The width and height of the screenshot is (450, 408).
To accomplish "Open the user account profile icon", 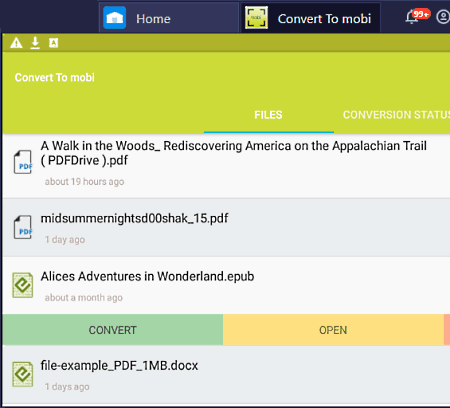I will point(443,17).
